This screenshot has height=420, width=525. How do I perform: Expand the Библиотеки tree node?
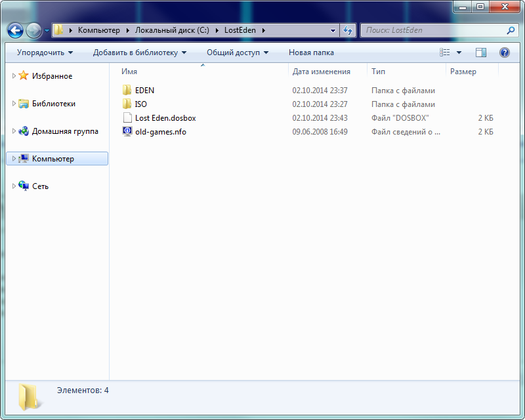click(x=14, y=104)
